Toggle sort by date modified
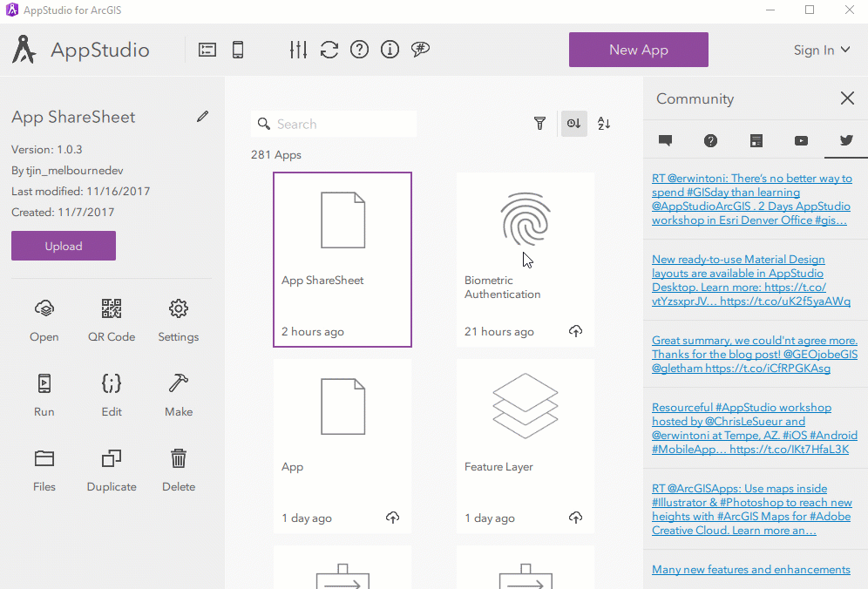868x589 pixels. [574, 124]
